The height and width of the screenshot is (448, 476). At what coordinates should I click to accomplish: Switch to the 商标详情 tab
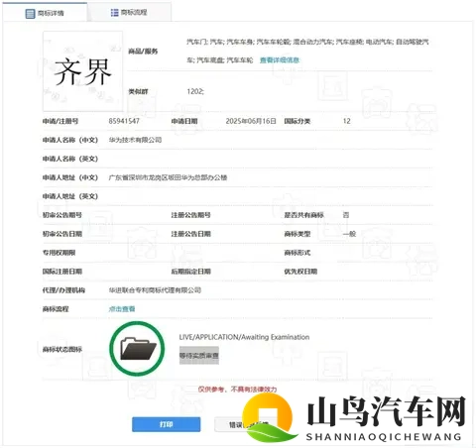tap(45, 13)
